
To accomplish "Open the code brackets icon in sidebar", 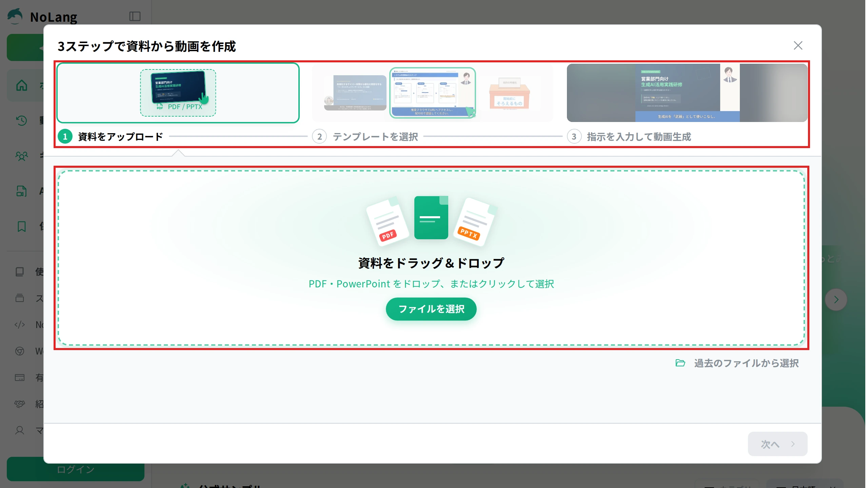I will [20, 325].
